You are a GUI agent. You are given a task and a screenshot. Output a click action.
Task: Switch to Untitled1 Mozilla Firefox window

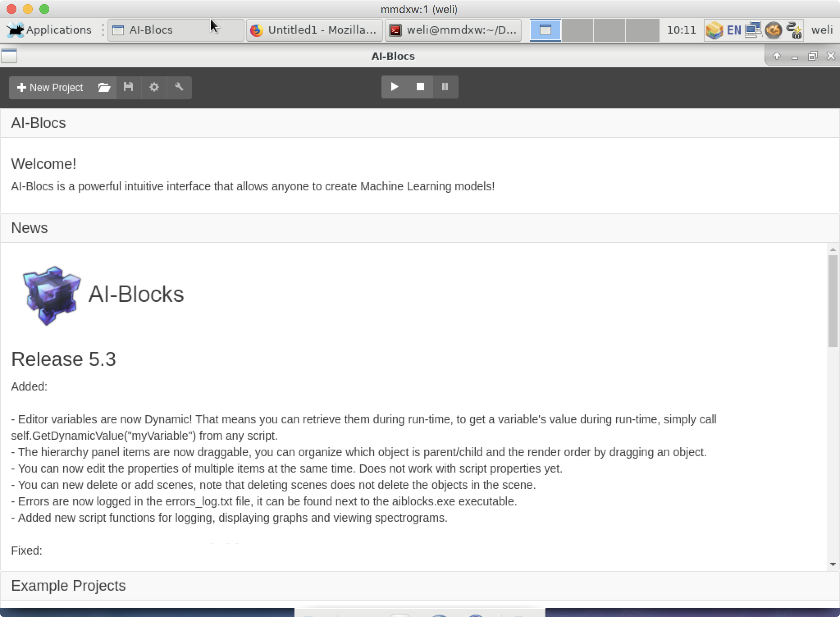click(314, 30)
